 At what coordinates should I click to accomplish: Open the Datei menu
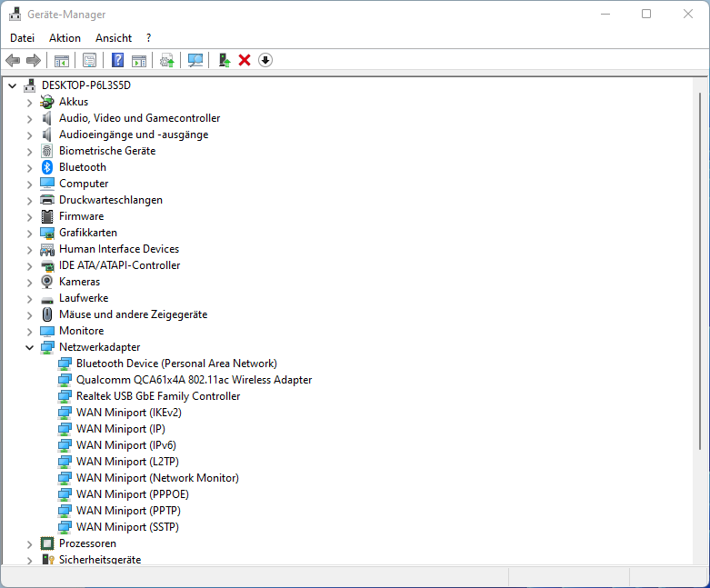(22, 38)
